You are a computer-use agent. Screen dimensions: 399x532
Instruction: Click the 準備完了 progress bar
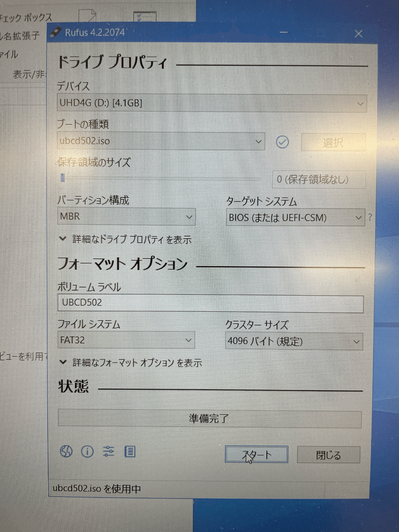(209, 418)
